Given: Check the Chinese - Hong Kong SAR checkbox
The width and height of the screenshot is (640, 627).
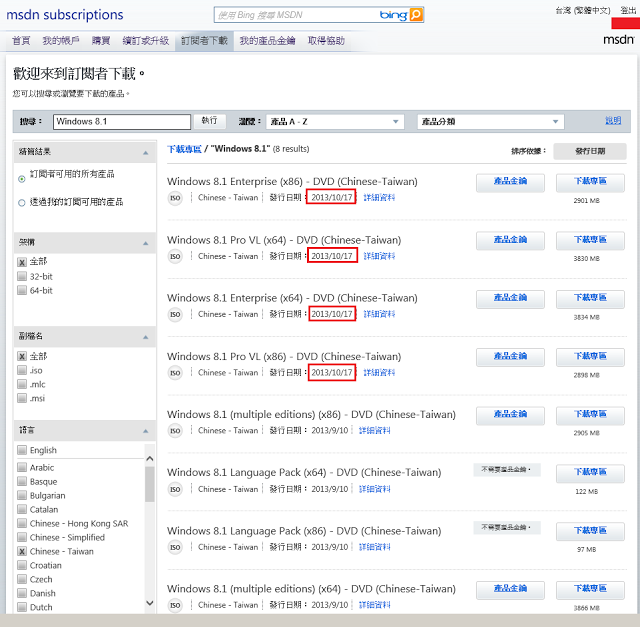Looking at the screenshot, I should (22, 523).
